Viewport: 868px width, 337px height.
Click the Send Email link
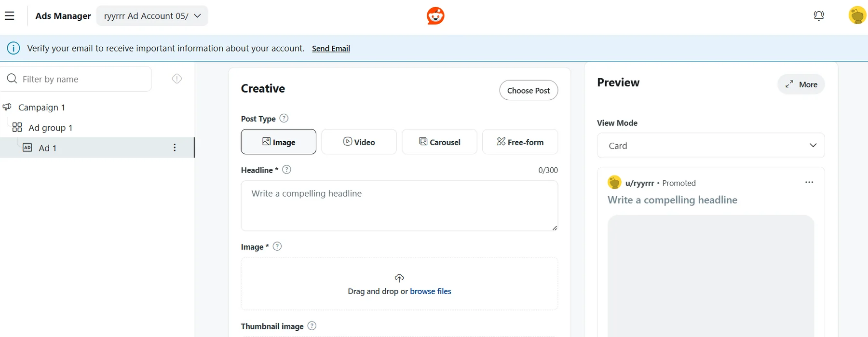point(331,48)
